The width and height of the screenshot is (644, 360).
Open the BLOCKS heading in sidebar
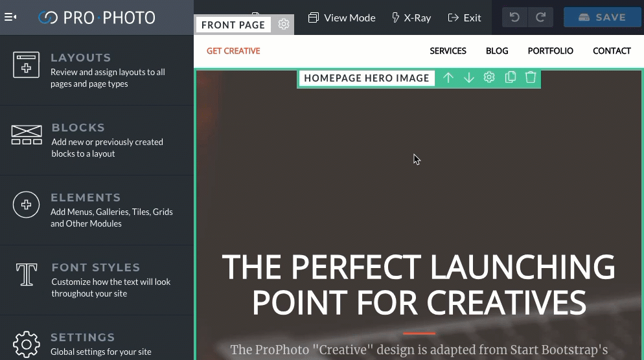[78, 128]
